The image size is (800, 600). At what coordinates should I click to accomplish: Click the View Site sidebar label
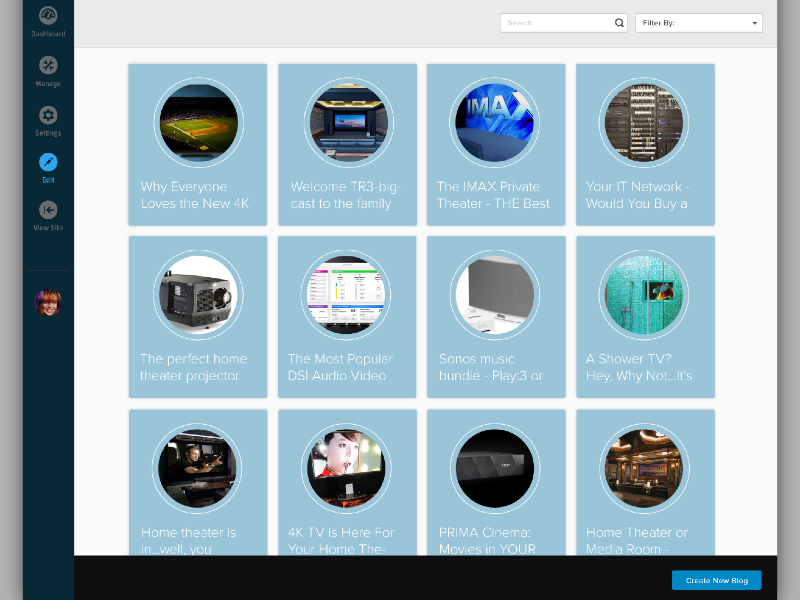pos(48,228)
